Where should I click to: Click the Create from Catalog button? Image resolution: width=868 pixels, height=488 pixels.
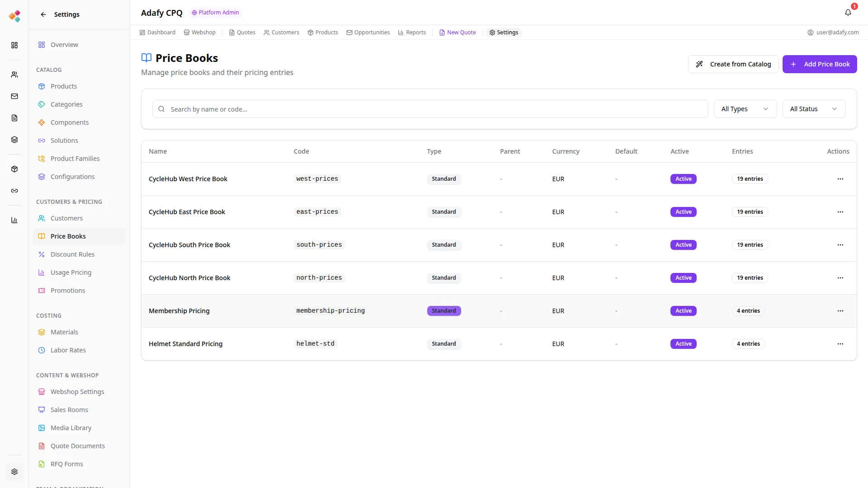coord(733,64)
